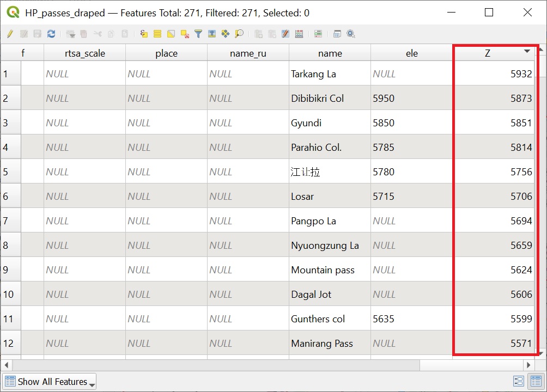Image resolution: width=547 pixels, height=392 pixels.
Task: Click the 'Gyundi' name cell
Action: pos(330,122)
